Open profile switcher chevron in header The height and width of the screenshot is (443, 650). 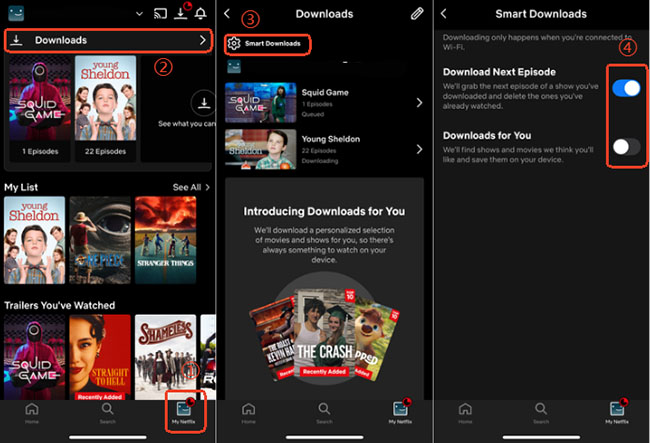[139, 14]
